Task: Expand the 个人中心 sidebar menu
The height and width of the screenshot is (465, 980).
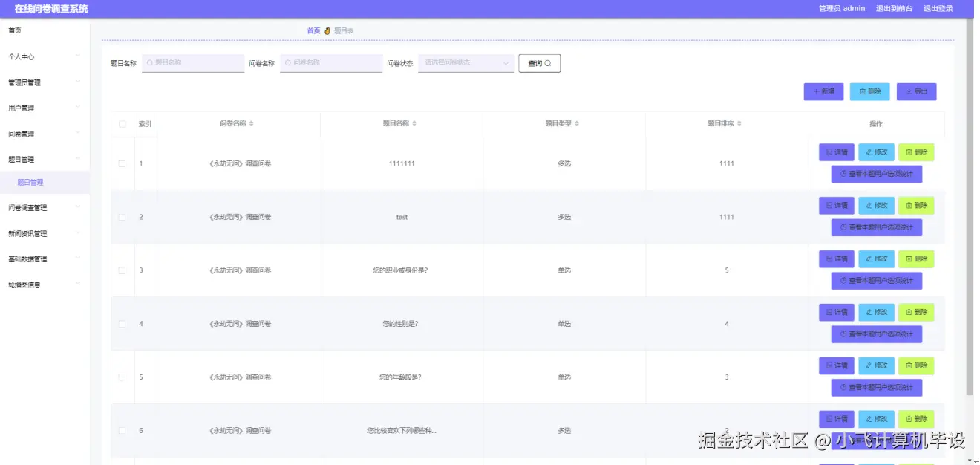Action: [45, 56]
